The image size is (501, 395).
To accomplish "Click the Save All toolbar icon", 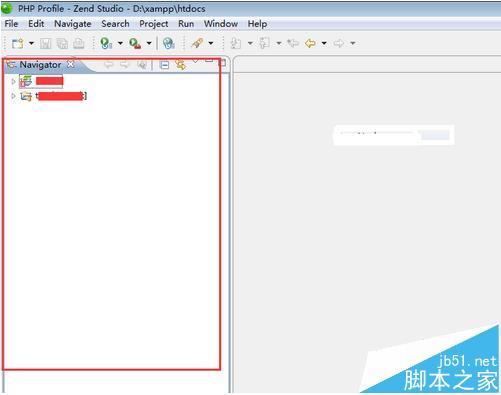I will click(x=62, y=43).
